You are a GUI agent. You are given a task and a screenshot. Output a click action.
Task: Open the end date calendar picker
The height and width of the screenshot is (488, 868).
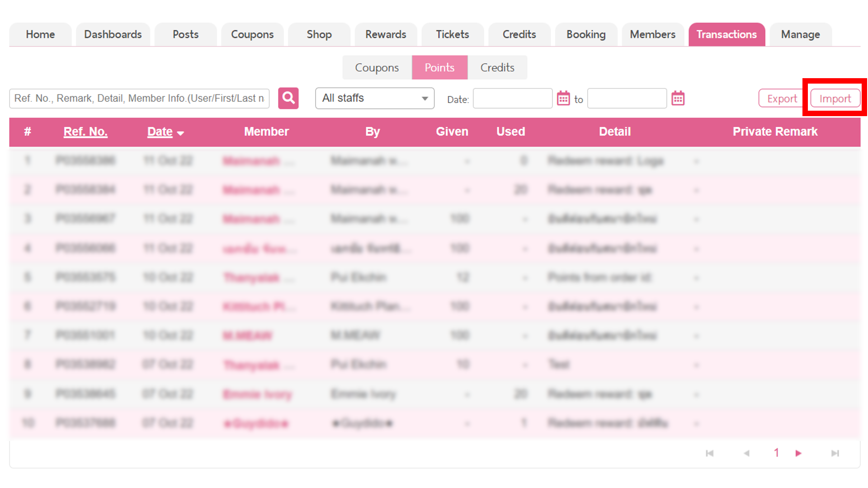pyautogui.click(x=678, y=98)
